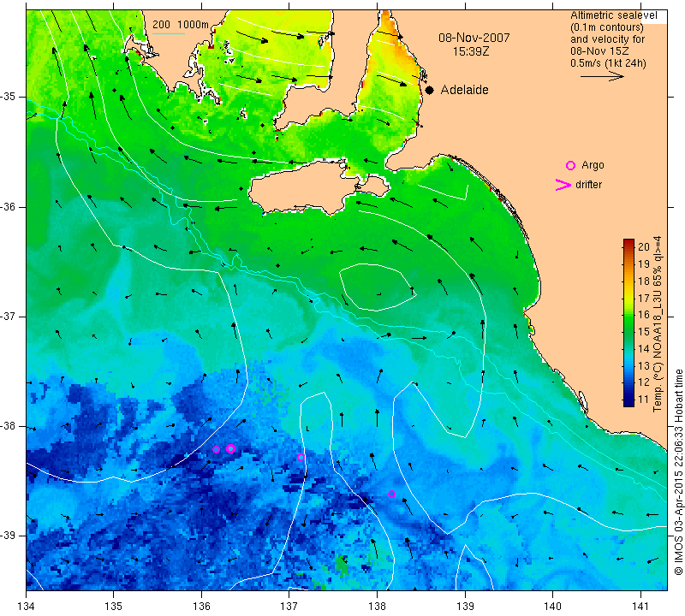
Task: Click the longitude axis label "140"
Action: click(x=552, y=606)
